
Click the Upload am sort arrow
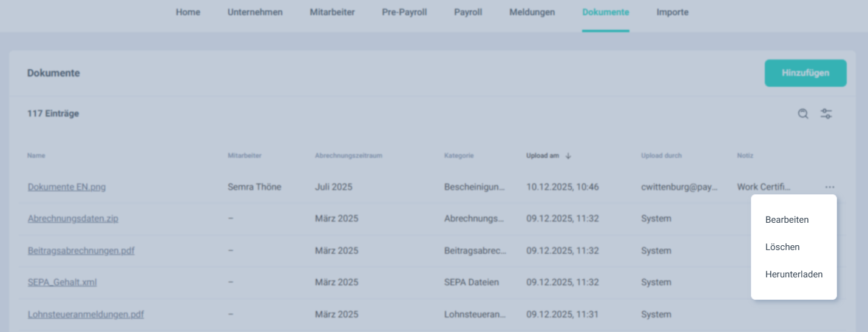568,156
